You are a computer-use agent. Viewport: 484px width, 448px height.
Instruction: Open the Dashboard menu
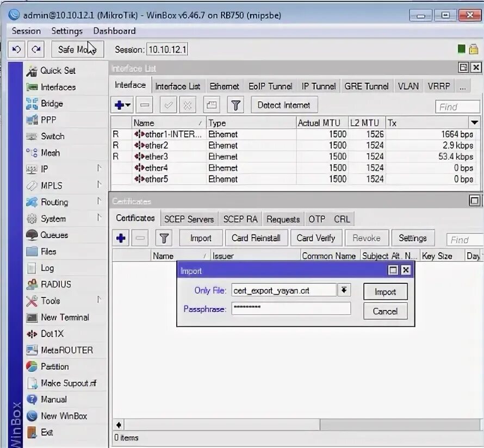pos(114,31)
